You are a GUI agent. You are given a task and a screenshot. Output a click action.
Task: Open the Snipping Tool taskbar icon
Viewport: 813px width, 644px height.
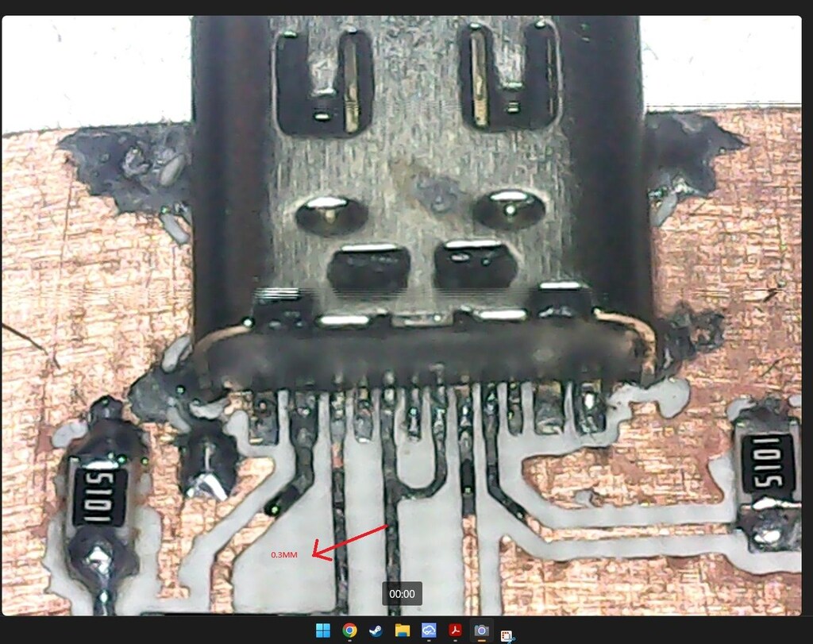click(507, 634)
